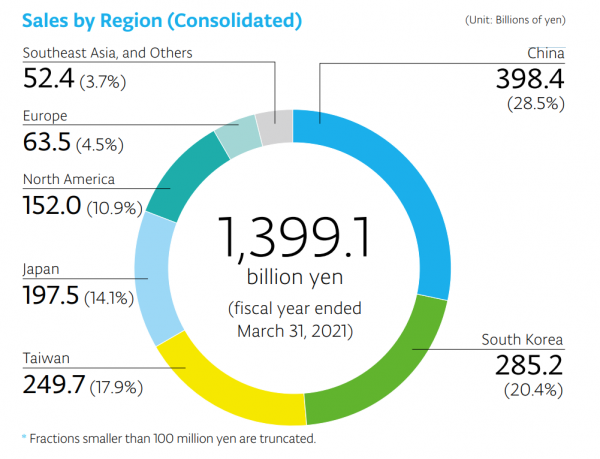Click the 285.2 South Korea sales value
The width and height of the screenshot is (600, 459).
(530, 365)
